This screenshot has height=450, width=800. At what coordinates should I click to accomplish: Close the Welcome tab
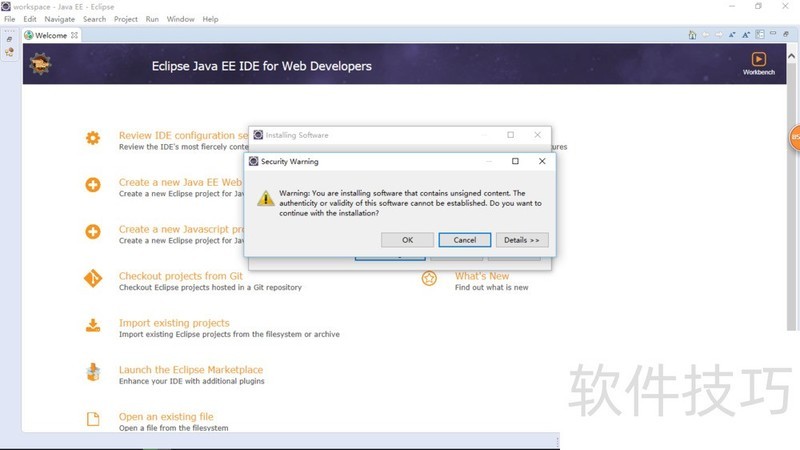click(74, 35)
